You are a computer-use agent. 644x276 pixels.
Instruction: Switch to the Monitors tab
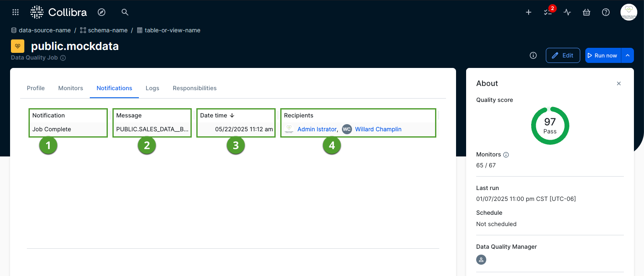[x=70, y=88]
